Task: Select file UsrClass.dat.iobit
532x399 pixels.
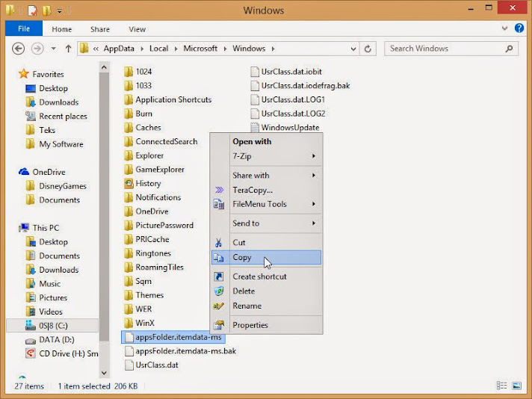Action: 286,72
